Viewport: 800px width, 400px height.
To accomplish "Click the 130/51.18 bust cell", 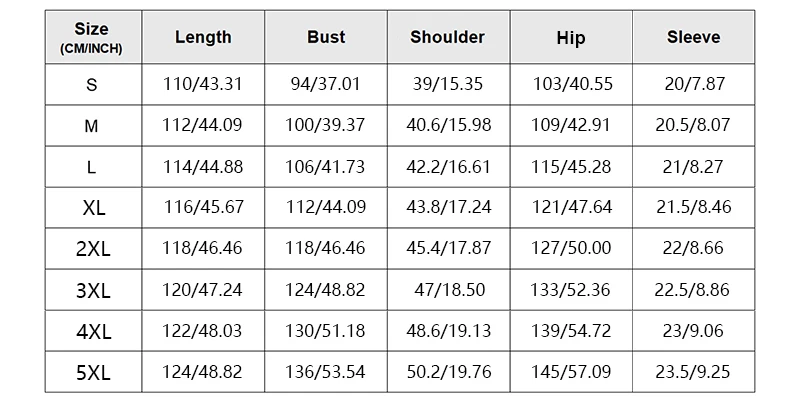I will coord(326,331).
